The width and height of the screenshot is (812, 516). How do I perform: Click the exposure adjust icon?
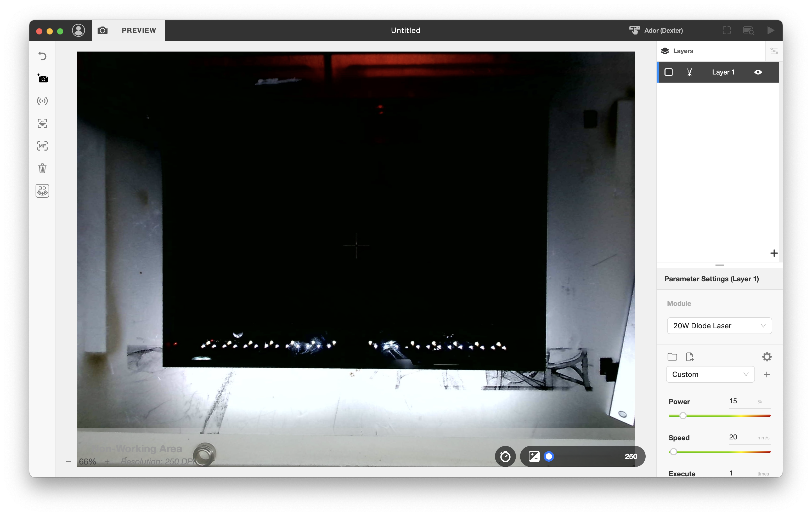click(x=534, y=456)
